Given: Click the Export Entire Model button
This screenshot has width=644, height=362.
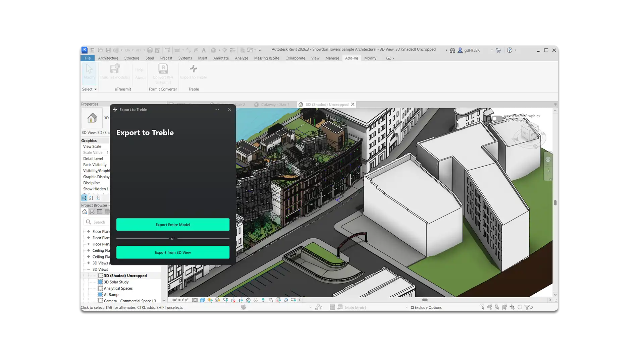Looking at the screenshot, I should [x=173, y=225].
